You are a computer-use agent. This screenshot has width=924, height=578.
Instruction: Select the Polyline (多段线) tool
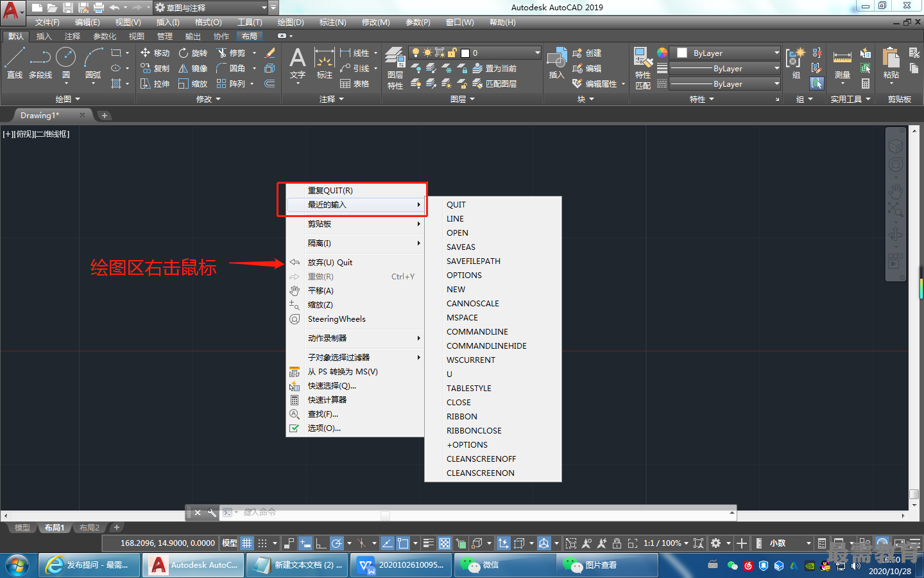[40, 64]
